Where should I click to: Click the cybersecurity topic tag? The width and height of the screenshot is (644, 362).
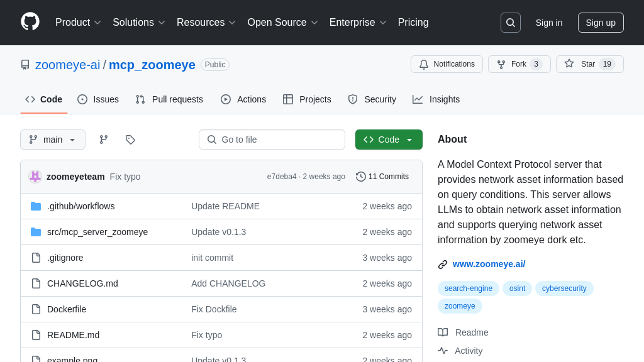click(x=564, y=288)
